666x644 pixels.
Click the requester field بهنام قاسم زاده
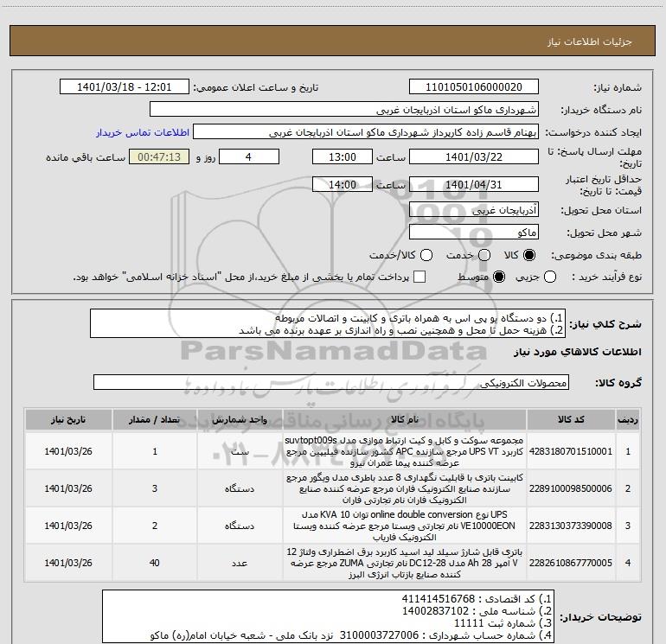click(x=366, y=132)
